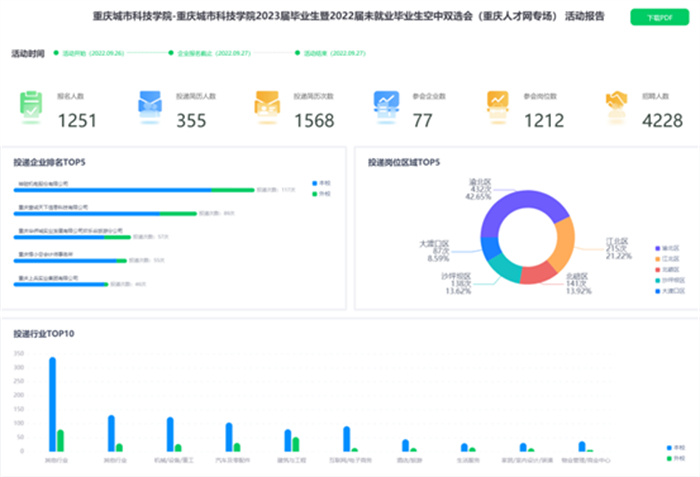Viewport: 700px width, 477px height.
Task: Click the 投递岗位区域TOP5 panel title
Action: 404,162
